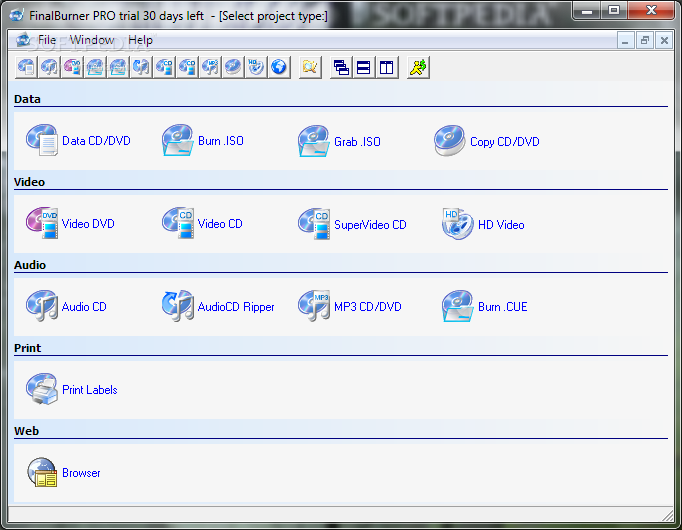Click the HD Video toolbar icon
Screen dimensions: 682x530
(x=256, y=67)
